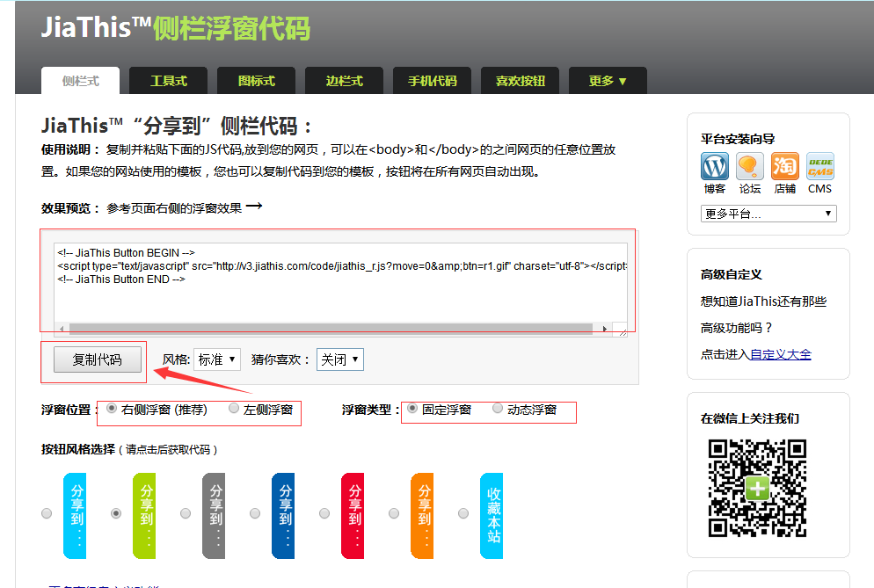Select 动态浮窗 radio option
Screen dimensions: 874x588
point(498,409)
